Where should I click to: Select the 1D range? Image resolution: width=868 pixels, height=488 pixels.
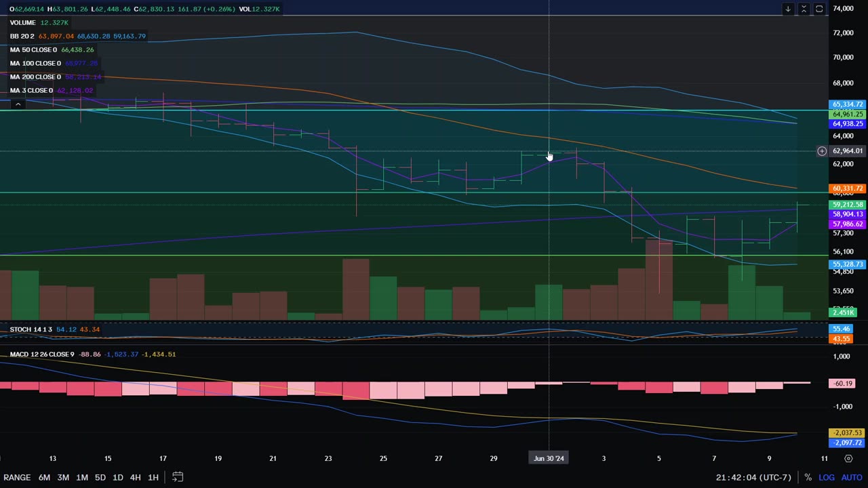coord(117,477)
